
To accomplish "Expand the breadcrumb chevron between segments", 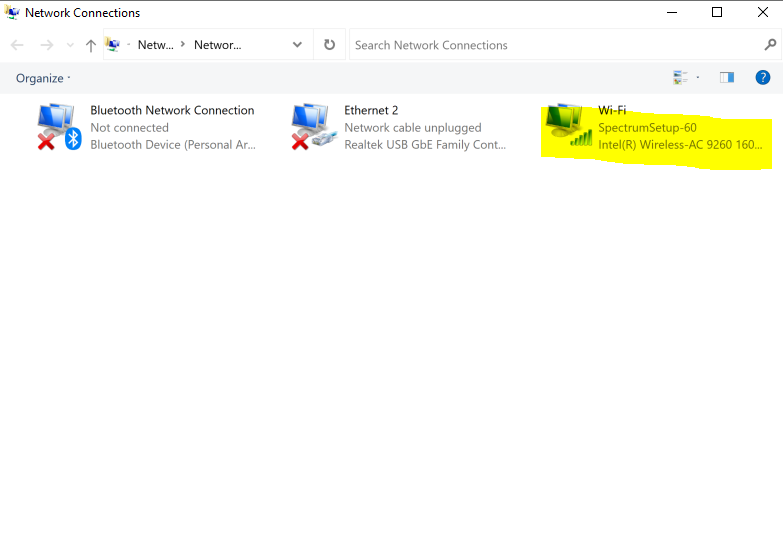I will point(183,44).
